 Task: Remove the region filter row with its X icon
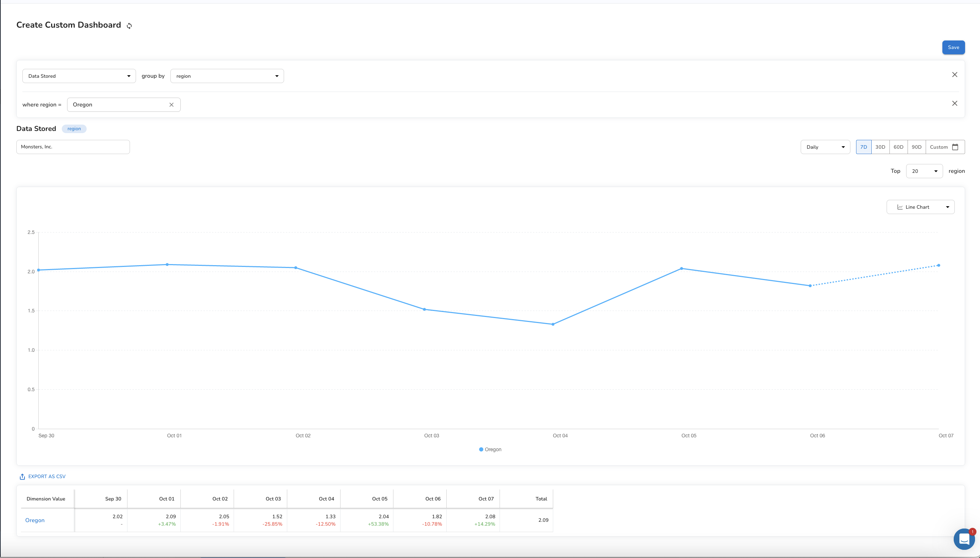(954, 104)
